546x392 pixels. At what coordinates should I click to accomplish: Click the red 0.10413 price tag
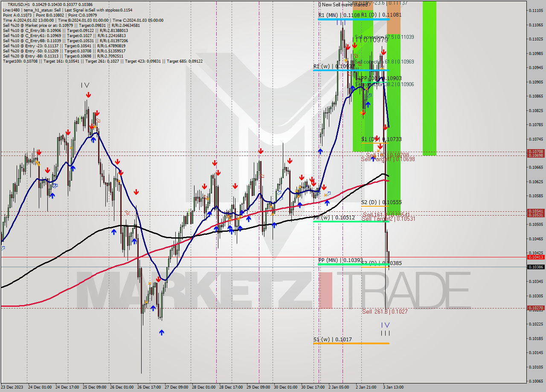[x=536, y=257]
